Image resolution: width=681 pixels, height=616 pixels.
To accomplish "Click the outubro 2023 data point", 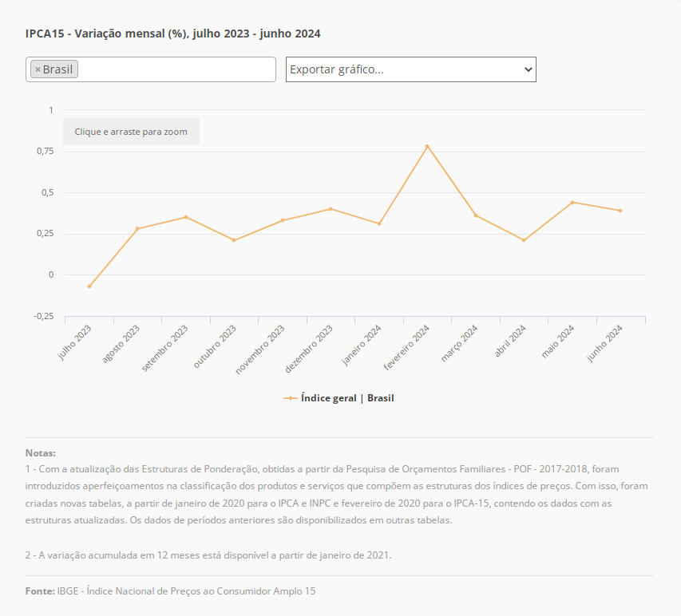I will click(234, 240).
